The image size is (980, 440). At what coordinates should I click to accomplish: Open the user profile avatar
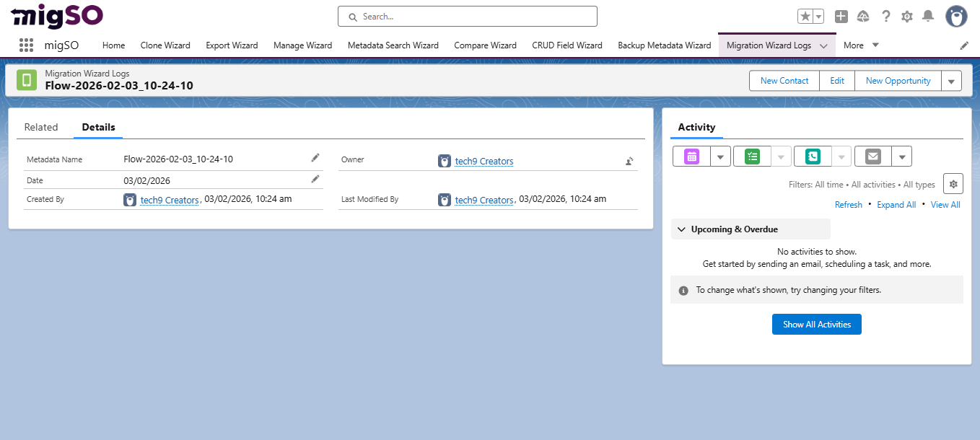pyautogui.click(x=956, y=16)
